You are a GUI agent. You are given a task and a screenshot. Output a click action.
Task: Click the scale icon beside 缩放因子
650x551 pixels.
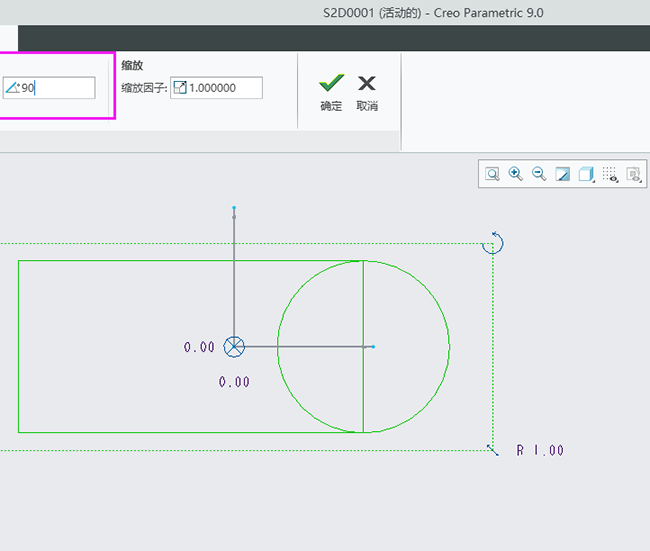click(x=180, y=88)
